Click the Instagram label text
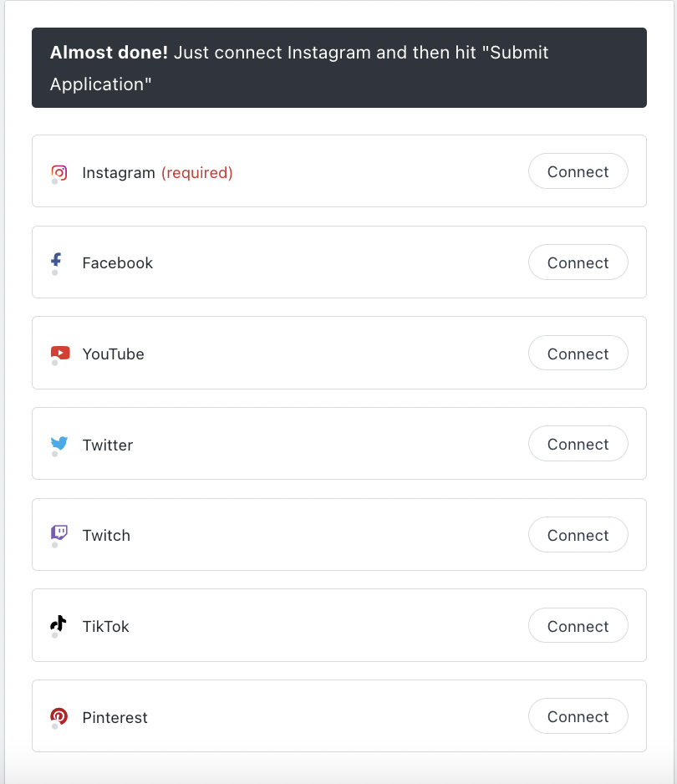 [119, 173]
